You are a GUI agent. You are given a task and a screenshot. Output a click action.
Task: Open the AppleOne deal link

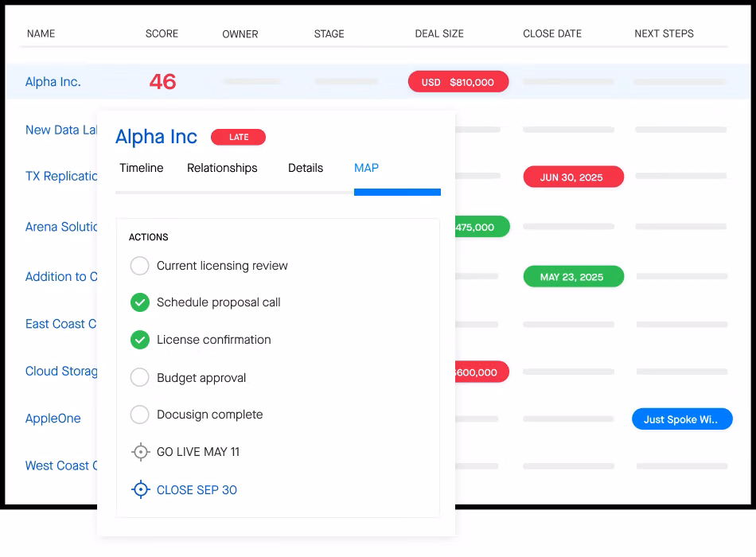pos(53,419)
